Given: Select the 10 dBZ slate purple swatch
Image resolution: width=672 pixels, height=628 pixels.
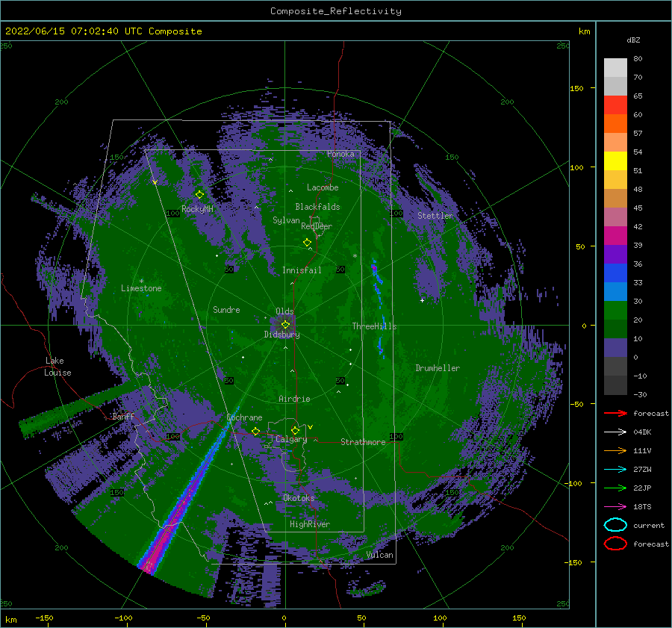Looking at the screenshot, I should (x=615, y=348).
